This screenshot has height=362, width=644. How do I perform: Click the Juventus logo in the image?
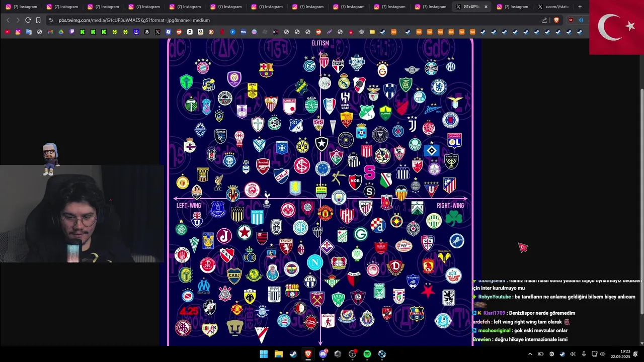click(x=413, y=125)
